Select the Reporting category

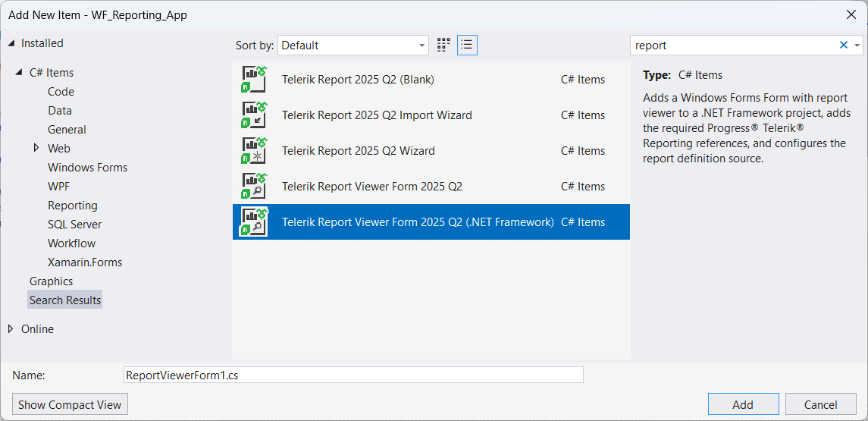click(73, 205)
